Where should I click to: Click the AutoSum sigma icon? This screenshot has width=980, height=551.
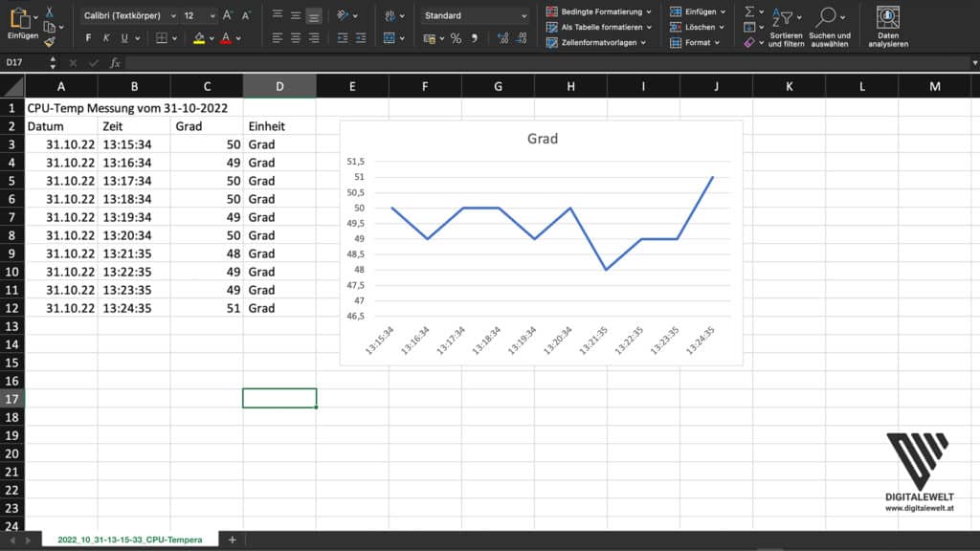[749, 11]
